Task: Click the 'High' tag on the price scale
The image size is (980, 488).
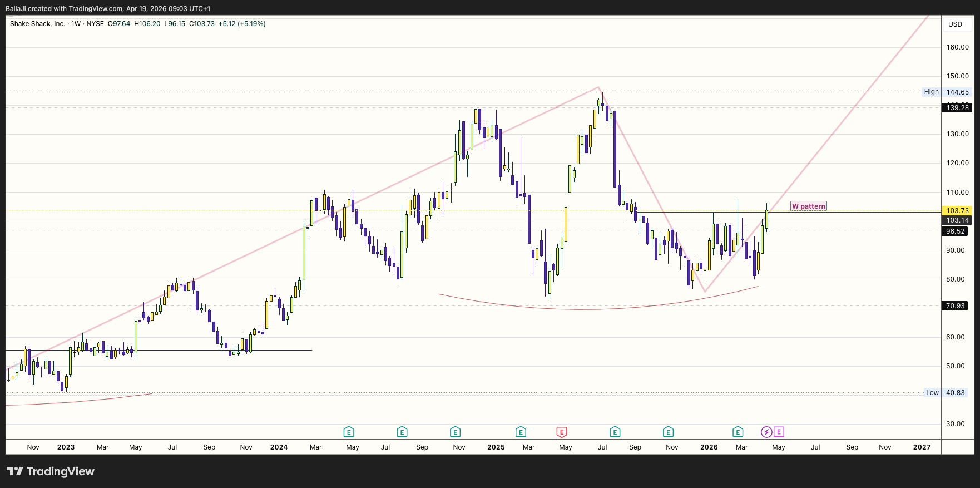Action: (x=932, y=92)
